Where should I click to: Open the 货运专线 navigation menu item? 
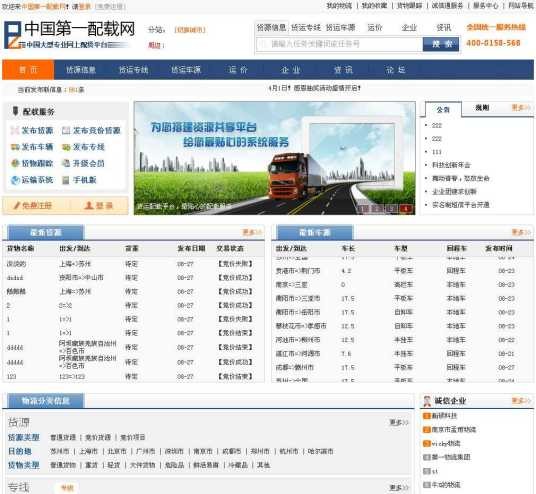click(133, 70)
